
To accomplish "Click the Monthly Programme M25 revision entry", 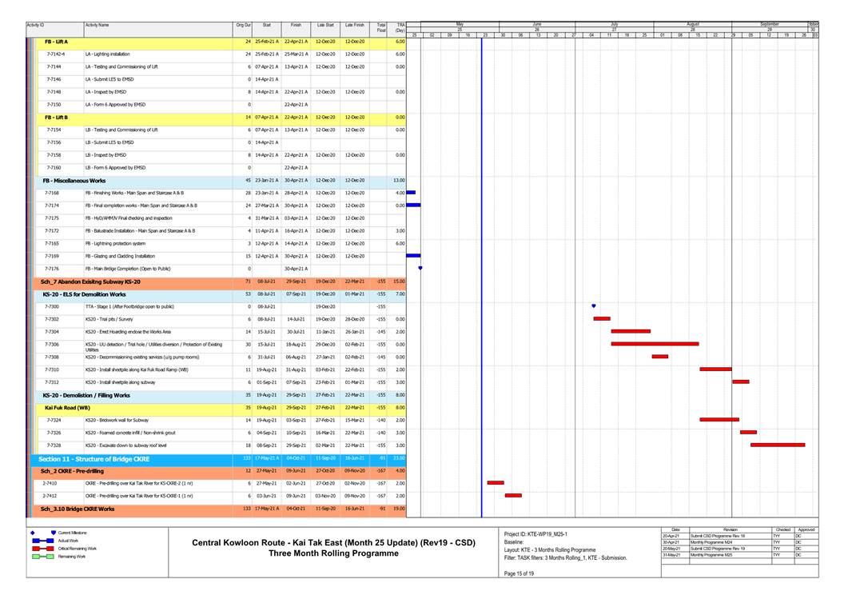I will point(711,555).
